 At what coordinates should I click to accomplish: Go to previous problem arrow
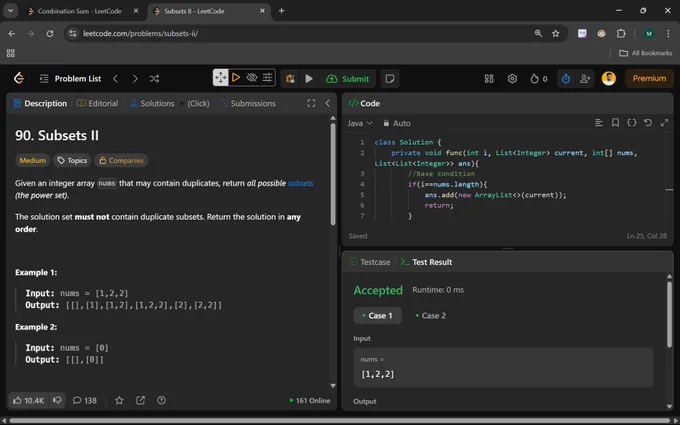(115, 78)
